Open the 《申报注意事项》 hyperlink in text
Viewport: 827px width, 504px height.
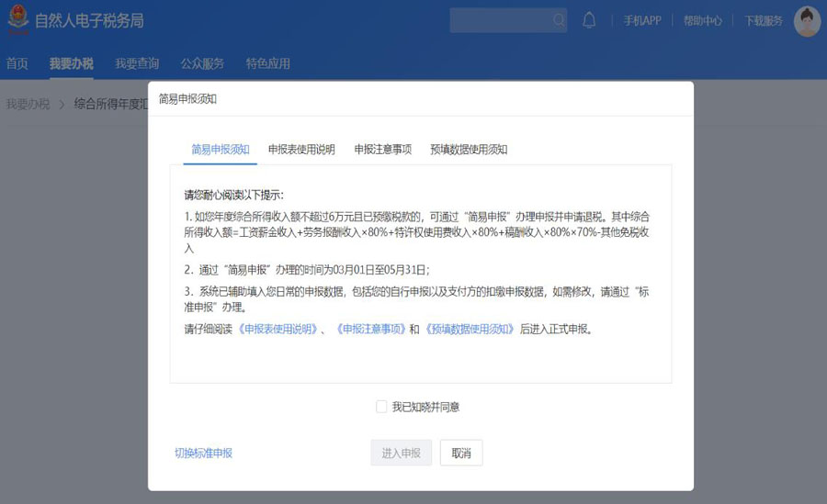tap(369, 329)
